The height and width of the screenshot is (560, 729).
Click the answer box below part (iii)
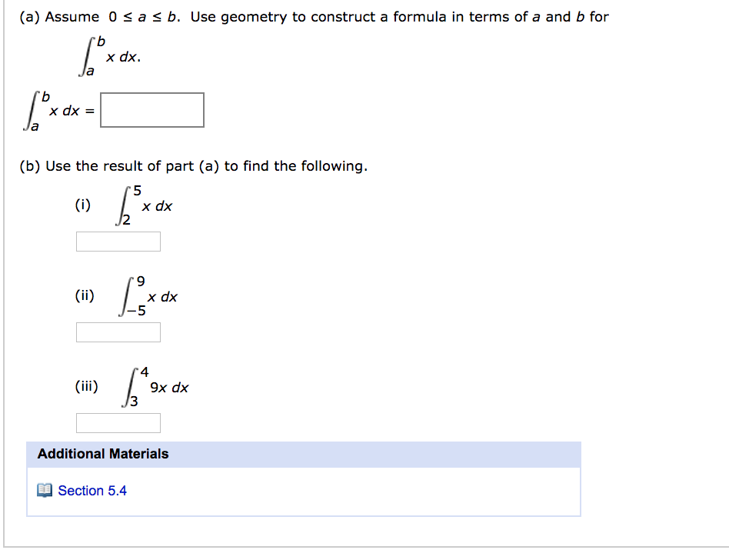point(118,422)
